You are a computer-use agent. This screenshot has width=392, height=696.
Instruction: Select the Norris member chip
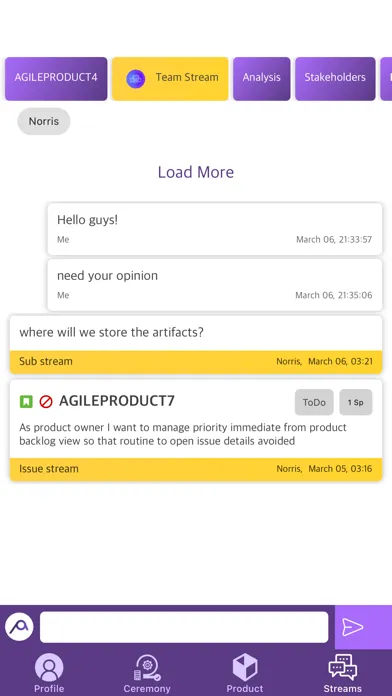tap(44, 121)
